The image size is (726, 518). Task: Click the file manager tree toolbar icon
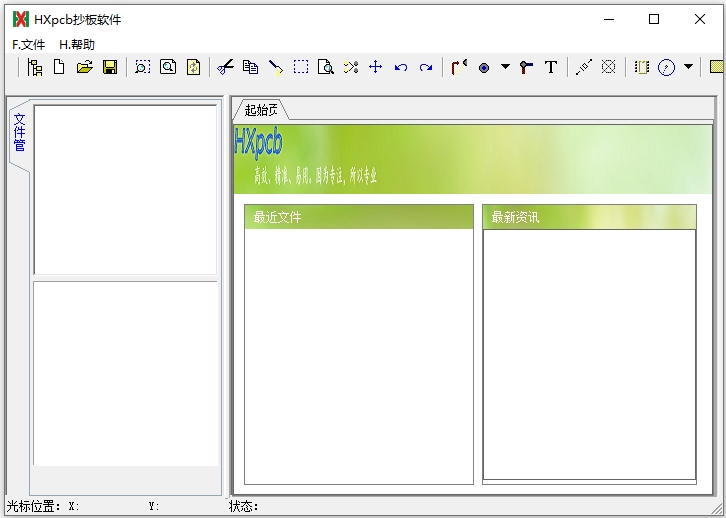coord(35,68)
